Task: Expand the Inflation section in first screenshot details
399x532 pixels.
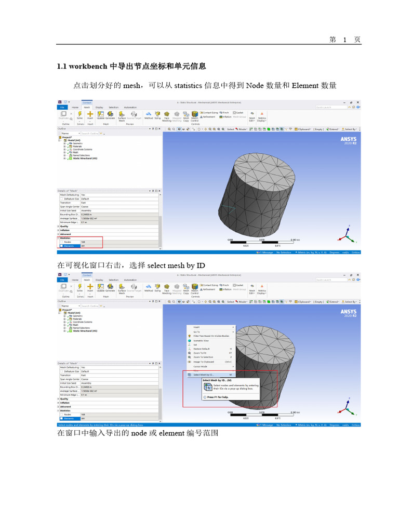Action: (58, 230)
